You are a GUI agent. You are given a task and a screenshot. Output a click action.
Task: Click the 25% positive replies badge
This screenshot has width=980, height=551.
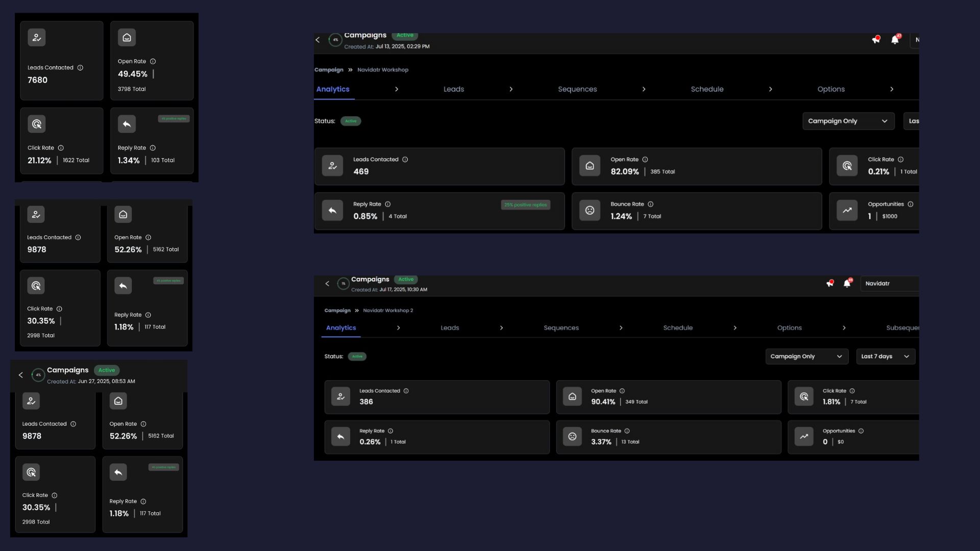(x=525, y=205)
